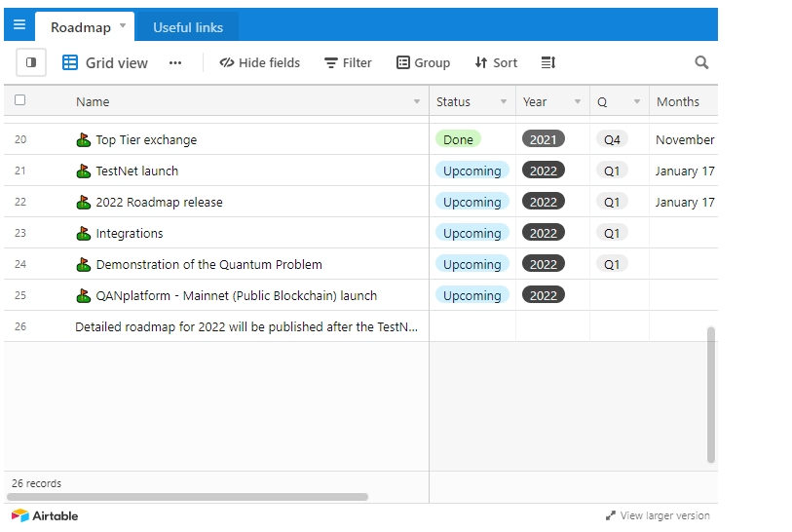Viewport: 792px width, 532px height.
Task: Click the flag icon beside TestNet launch
Action: pyautogui.click(x=84, y=171)
